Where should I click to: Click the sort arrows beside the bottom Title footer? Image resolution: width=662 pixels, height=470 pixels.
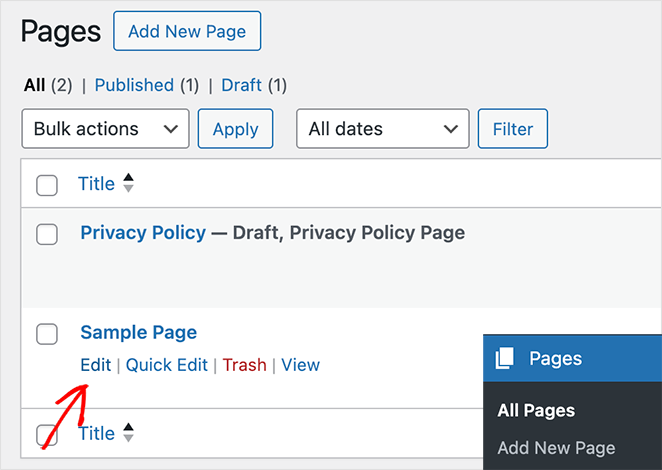128,433
